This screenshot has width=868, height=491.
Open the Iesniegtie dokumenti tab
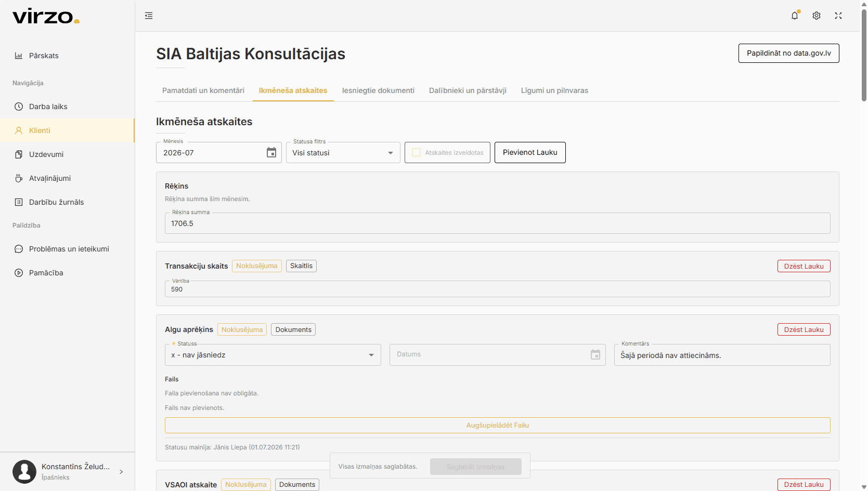pyautogui.click(x=378, y=90)
